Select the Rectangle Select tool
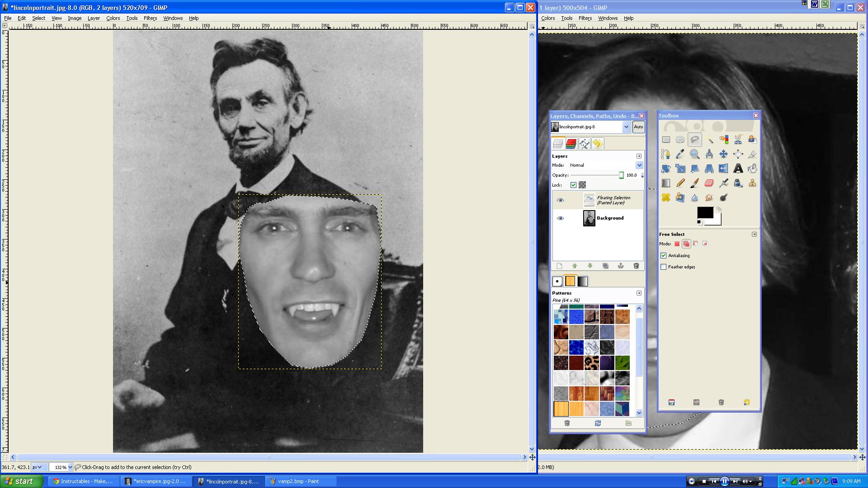The height and width of the screenshot is (488, 868). pos(666,140)
